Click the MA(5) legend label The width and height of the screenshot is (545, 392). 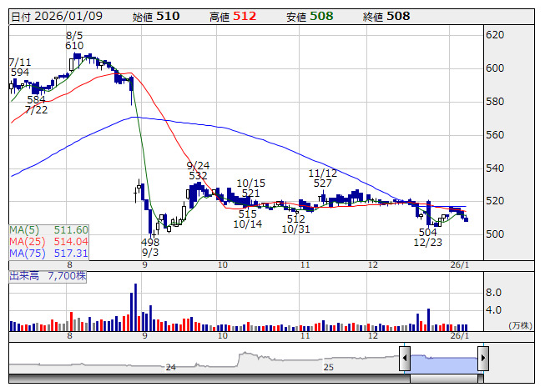48,229
